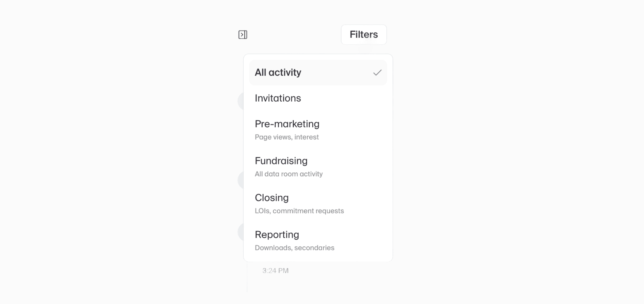The height and width of the screenshot is (304, 644).
Task: Choose Invitations from the filter list
Action: 318,98
